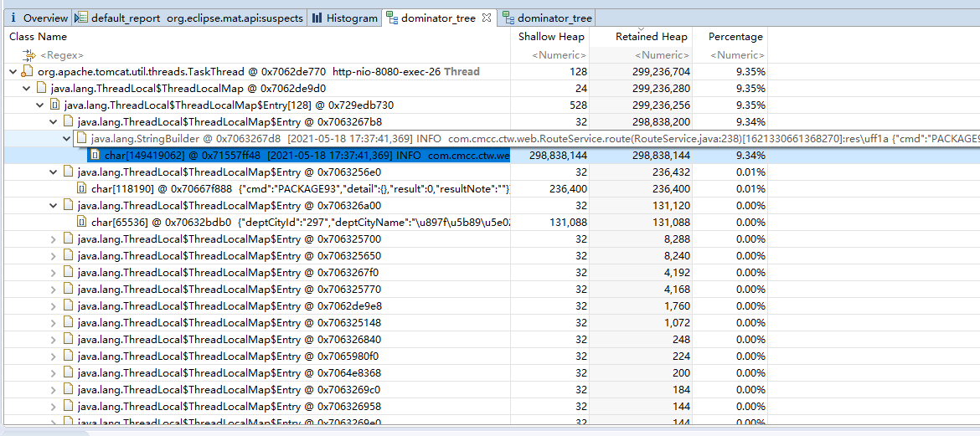The width and height of the screenshot is (980, 436).
Task: Click the StringBuilder @ 0x7063267d8 object icon
Action: coord(81,138)
